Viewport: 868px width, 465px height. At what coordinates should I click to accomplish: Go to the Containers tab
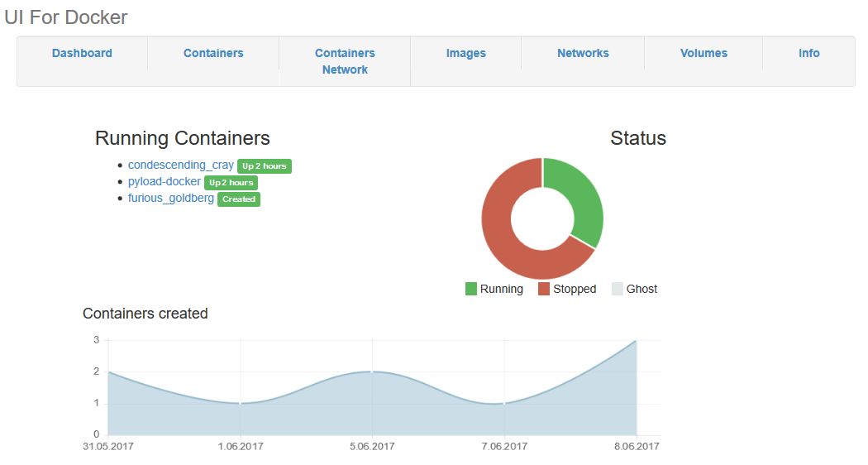pos(213,53)
